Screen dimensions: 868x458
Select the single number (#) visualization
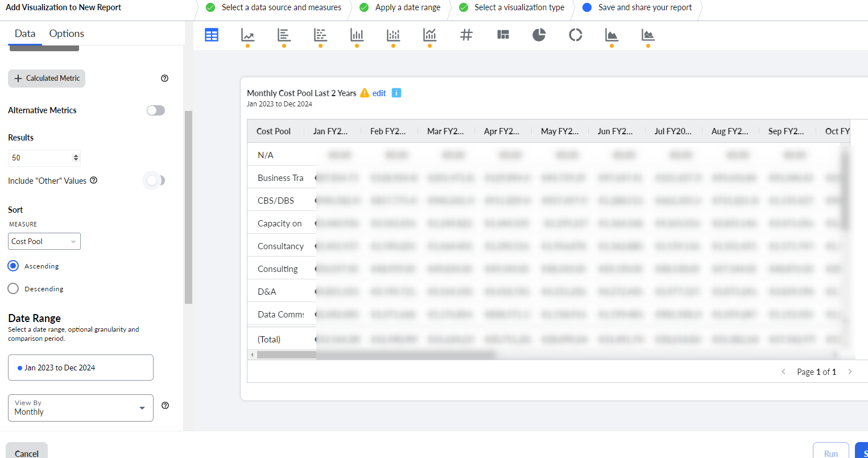click(466, 35)
